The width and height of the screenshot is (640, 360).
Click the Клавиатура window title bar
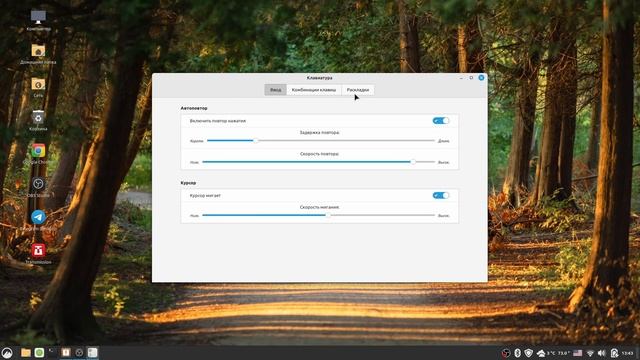320,78
